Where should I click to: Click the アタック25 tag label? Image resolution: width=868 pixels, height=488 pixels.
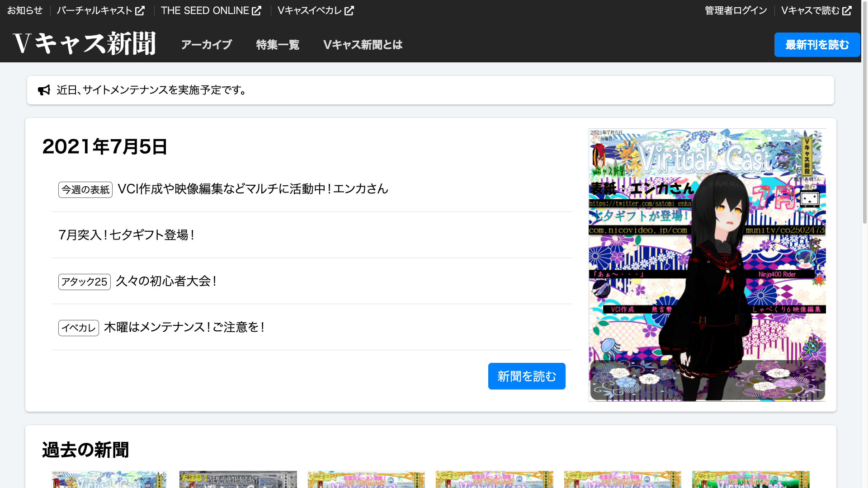pos(84,282)
